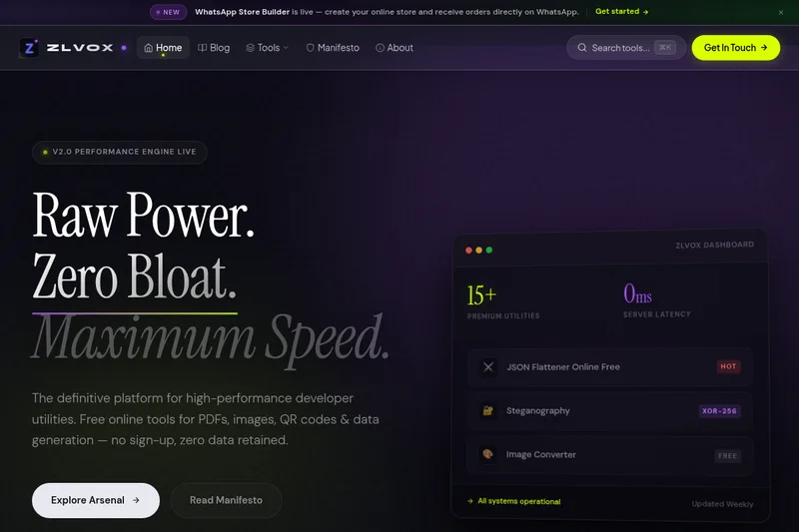
Task: Open JSON Flattener Online Free row
Action: (x=610, y=367)
